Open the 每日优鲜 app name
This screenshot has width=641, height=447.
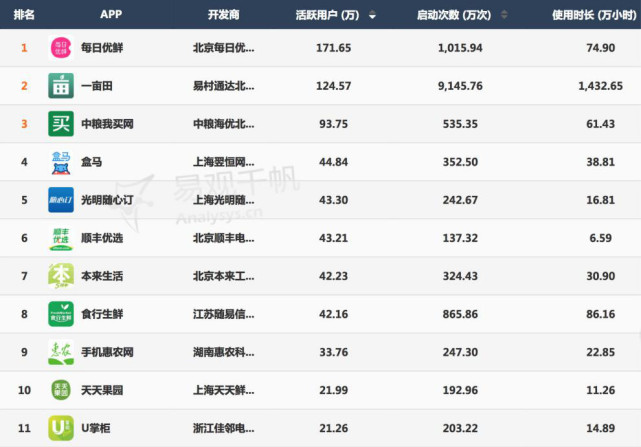[102, 48]
